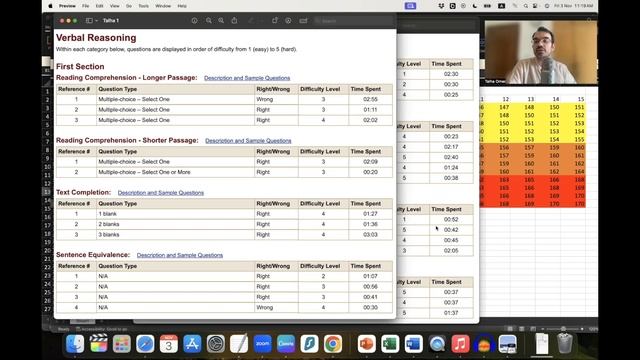Viewport: 640px width, 360px height.
Task: Click the speaker's video thumbnail
Action: 540,52
